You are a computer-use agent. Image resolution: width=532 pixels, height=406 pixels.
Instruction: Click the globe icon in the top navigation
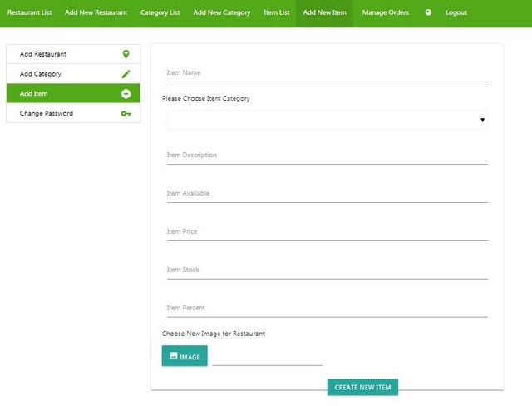pyautogui.click(x=428, y=12)
